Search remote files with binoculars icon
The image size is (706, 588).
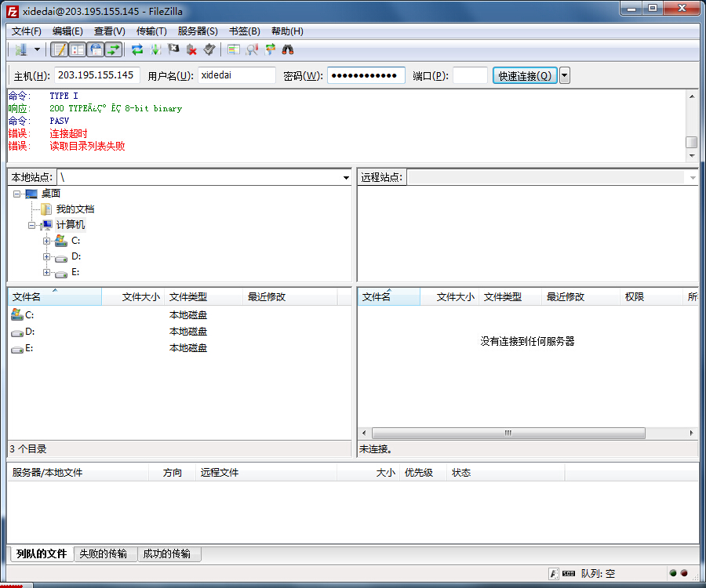pyautogui.click(x=288, y=49)
